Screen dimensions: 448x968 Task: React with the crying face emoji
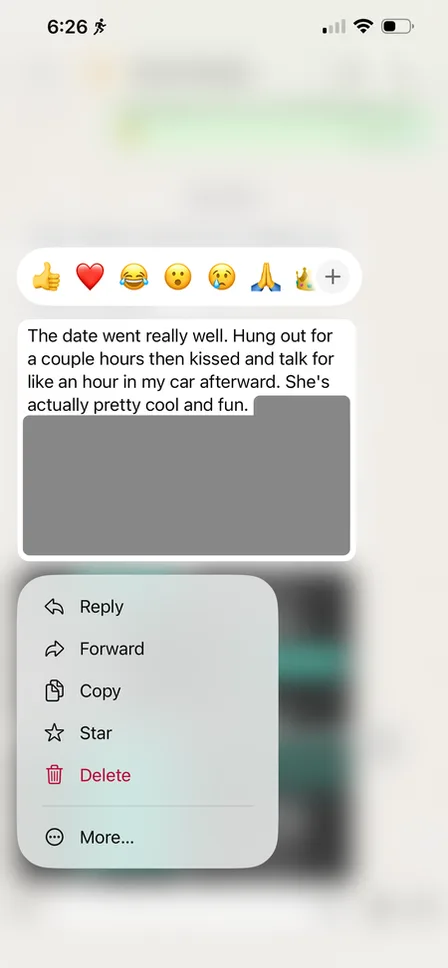pyautogui.click(x=222, y=277)
